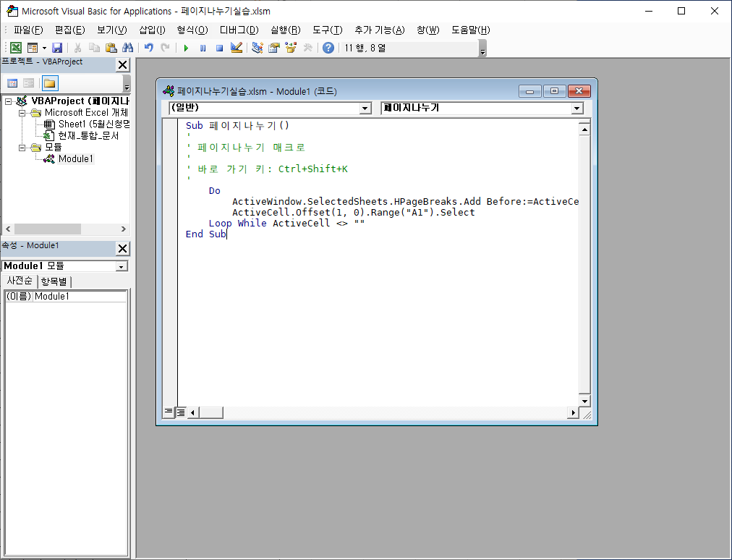The width and height of the screenshot is (732, 560).
Task: Click the Cut scissors icon
Action: [77, 48]
